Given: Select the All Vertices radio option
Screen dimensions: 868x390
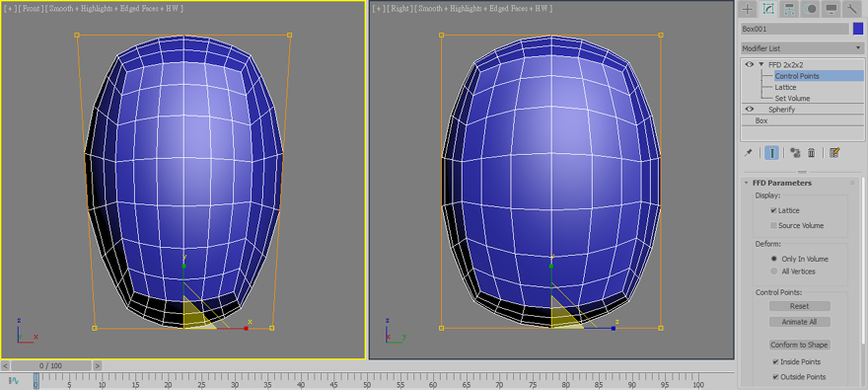Looking at the screenshot, I should pyautogui.click(x=774, y=272).
